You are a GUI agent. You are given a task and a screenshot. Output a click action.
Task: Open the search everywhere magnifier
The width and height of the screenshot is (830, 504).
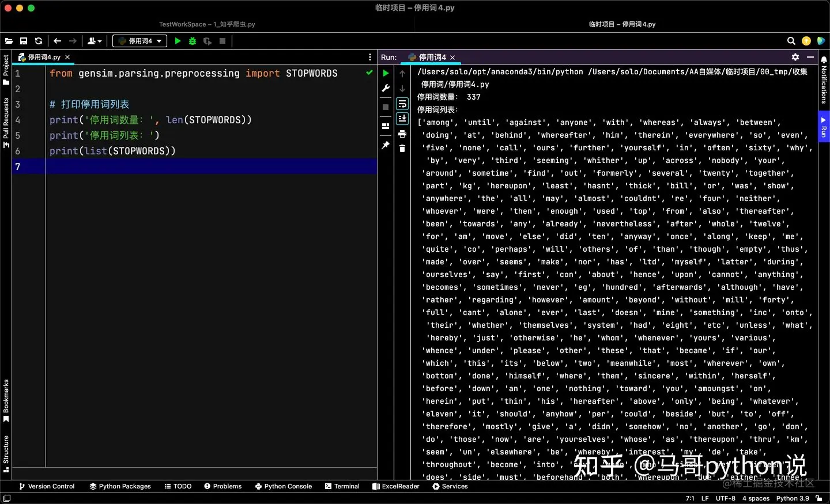(791, 41)
